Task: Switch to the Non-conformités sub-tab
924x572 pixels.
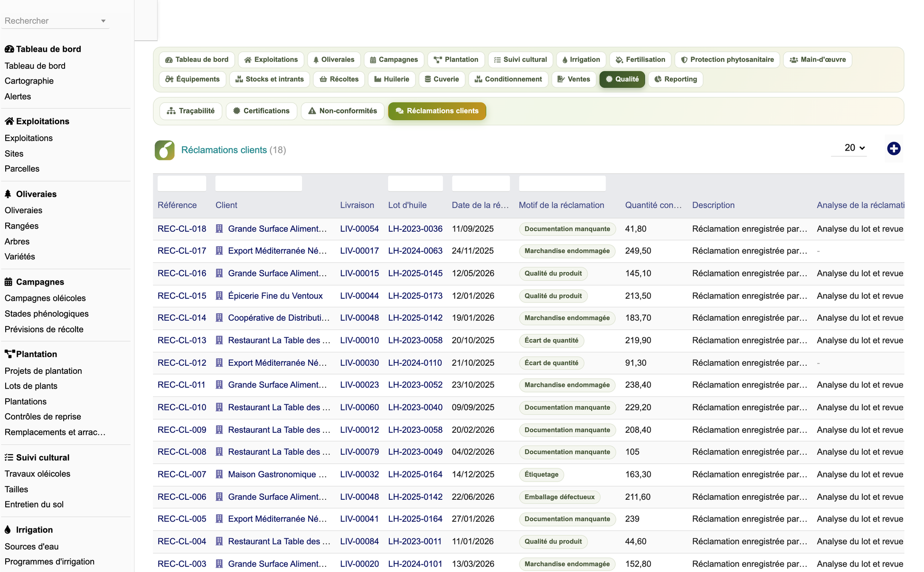Action: point(342,111)
